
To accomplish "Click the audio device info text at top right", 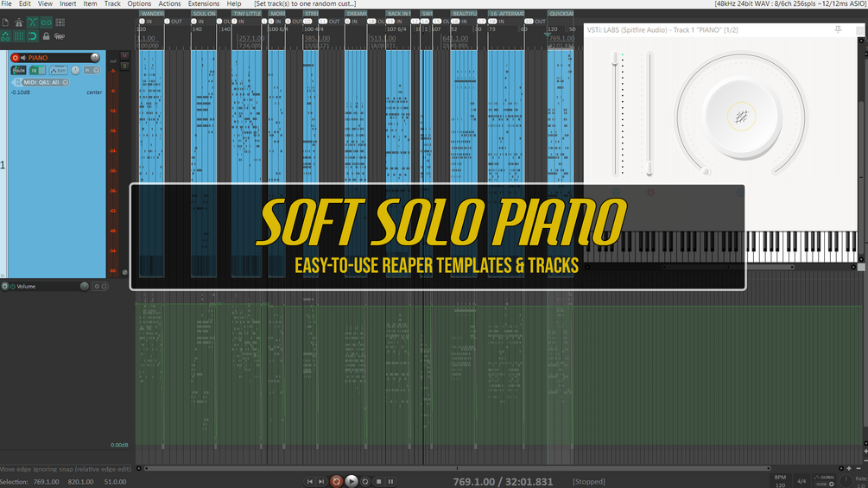I will [x=790, y=3].
